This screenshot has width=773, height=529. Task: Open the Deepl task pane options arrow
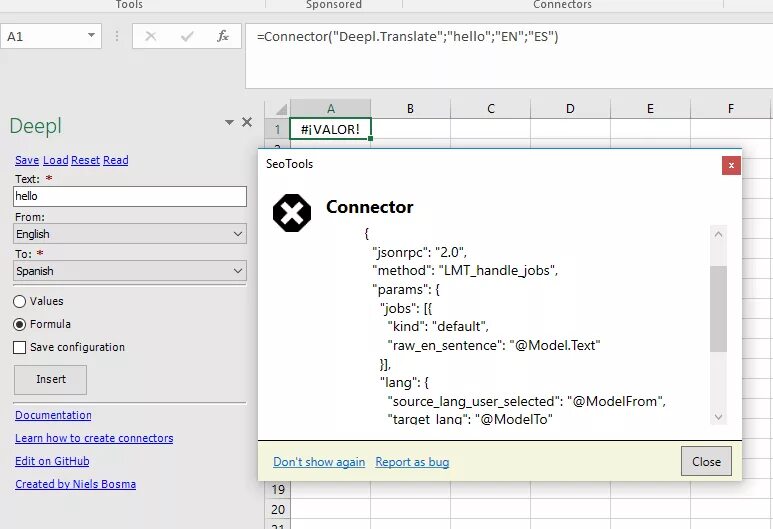tap(229, 122)
